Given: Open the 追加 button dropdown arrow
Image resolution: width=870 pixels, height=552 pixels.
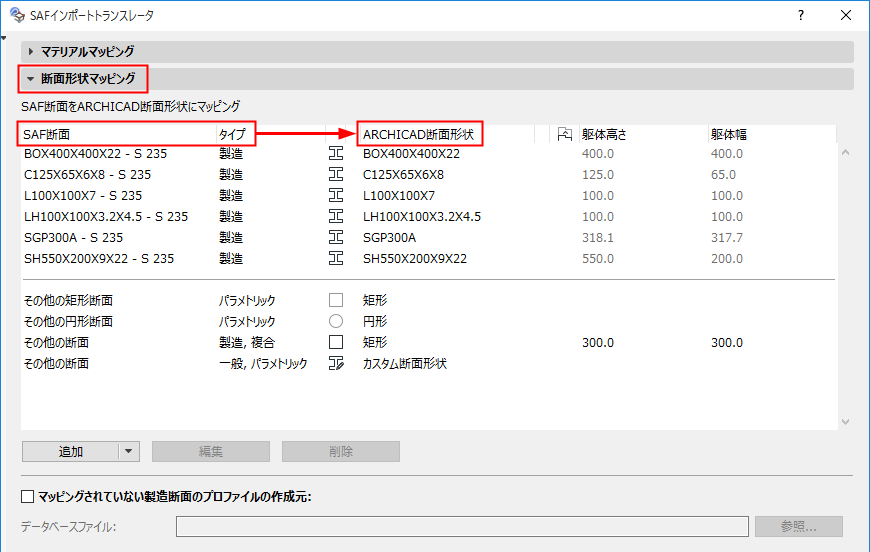Looking at the screenshot, I should 128,451.
